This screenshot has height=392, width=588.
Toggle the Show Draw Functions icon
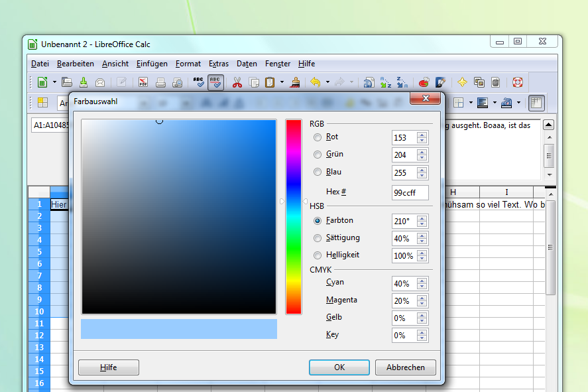coord(441,82)
